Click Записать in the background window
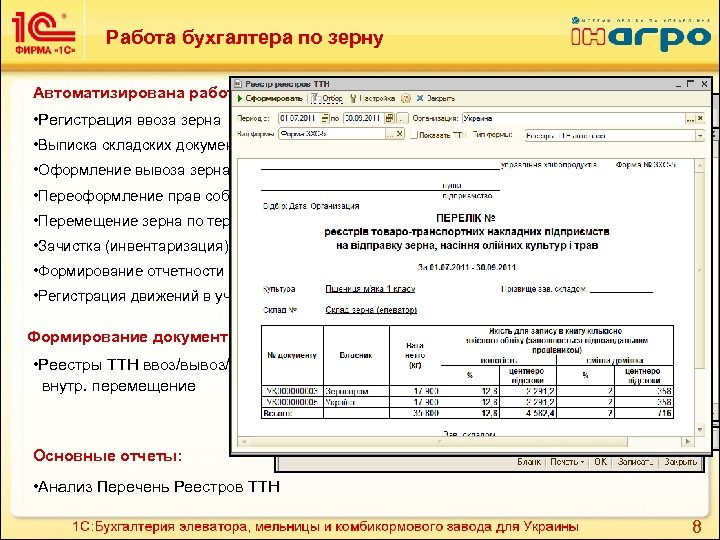 point(635,462)
